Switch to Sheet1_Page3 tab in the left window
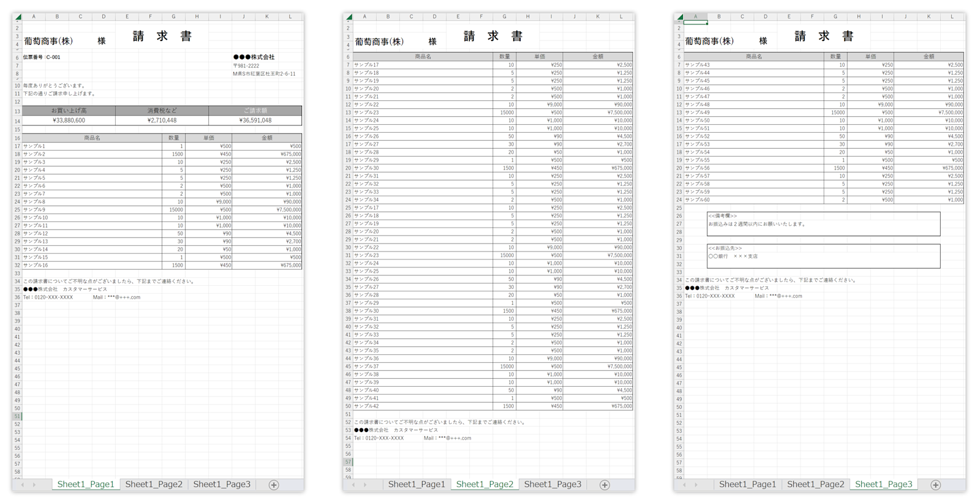This screenshot has width=980, height=503. click(222, 484)
